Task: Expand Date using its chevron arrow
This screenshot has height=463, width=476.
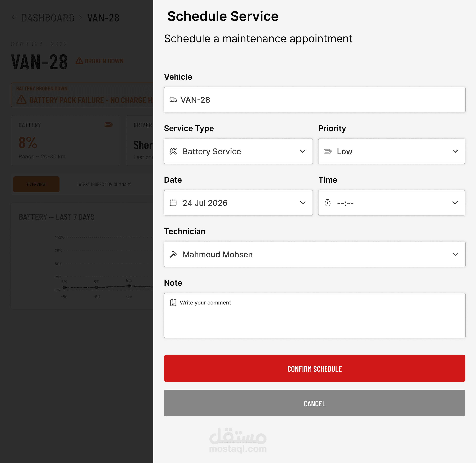Action: point(303,203)
